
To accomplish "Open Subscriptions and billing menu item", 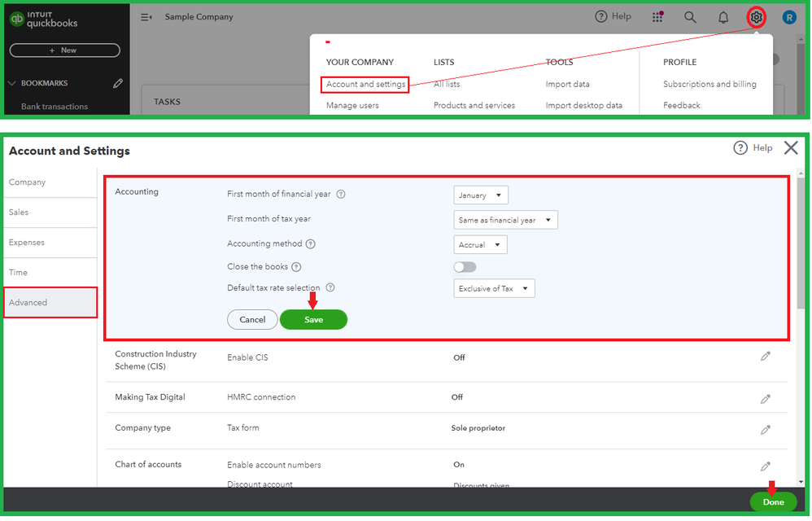I will pos(709,84).
